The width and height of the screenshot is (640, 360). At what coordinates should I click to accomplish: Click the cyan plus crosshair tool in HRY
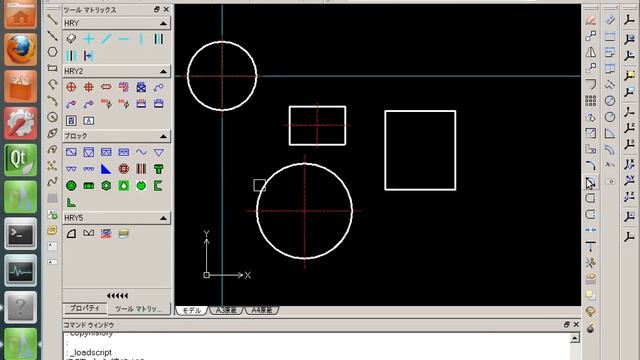[89, 39]
